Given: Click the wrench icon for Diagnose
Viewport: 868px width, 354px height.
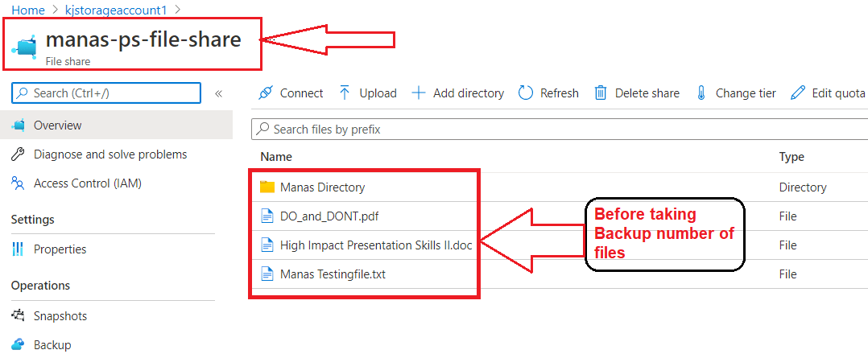Looking at the screenshot, I should point(18,154).
